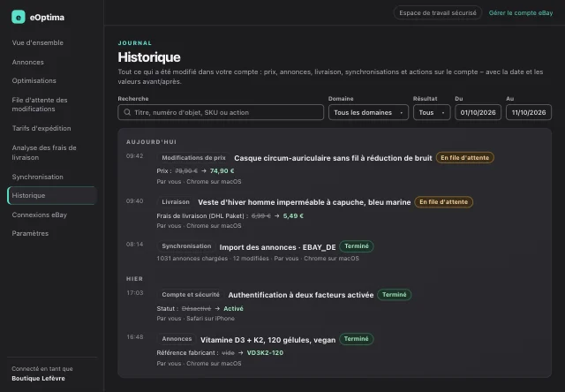Click the Modifications de prix tag
Image resolution: width=565 pixels, height=392 pixels.
(x=193, y=158)
